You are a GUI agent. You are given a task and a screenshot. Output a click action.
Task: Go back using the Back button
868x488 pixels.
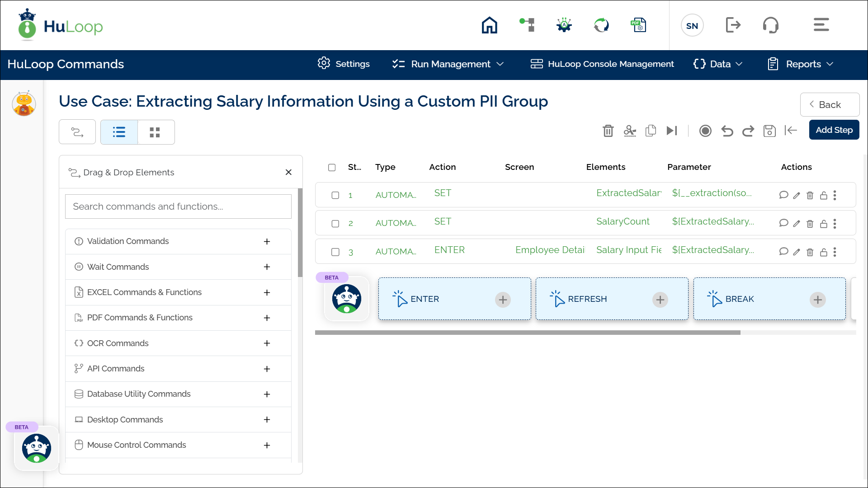point(829,105)
